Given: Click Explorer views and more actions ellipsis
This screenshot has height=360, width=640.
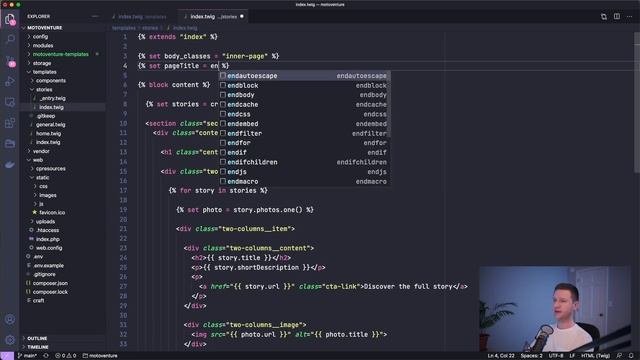Looking at the screenshot, I should coord(95,16).
